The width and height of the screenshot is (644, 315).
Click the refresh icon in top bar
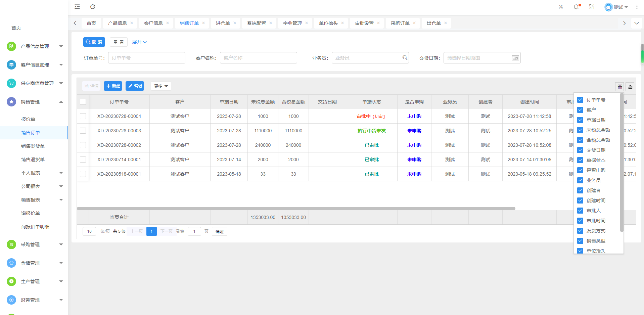[x=93, y=7]
